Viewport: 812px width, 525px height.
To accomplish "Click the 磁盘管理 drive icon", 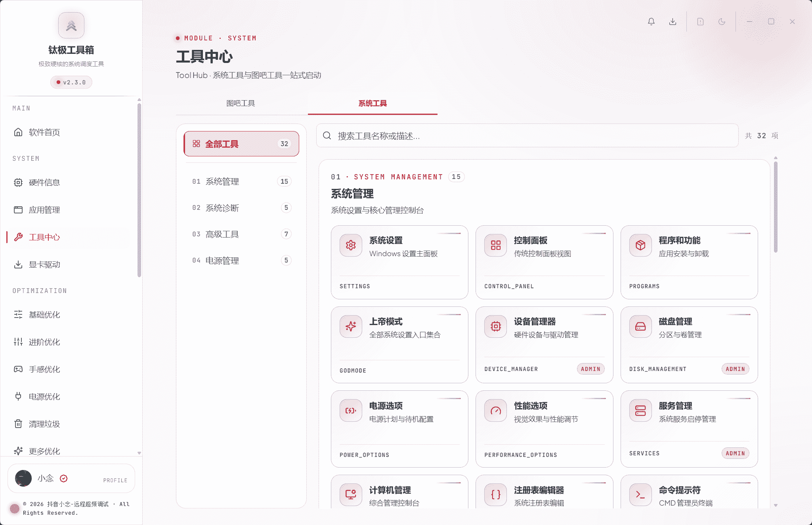I will click(x=640, y=326).
